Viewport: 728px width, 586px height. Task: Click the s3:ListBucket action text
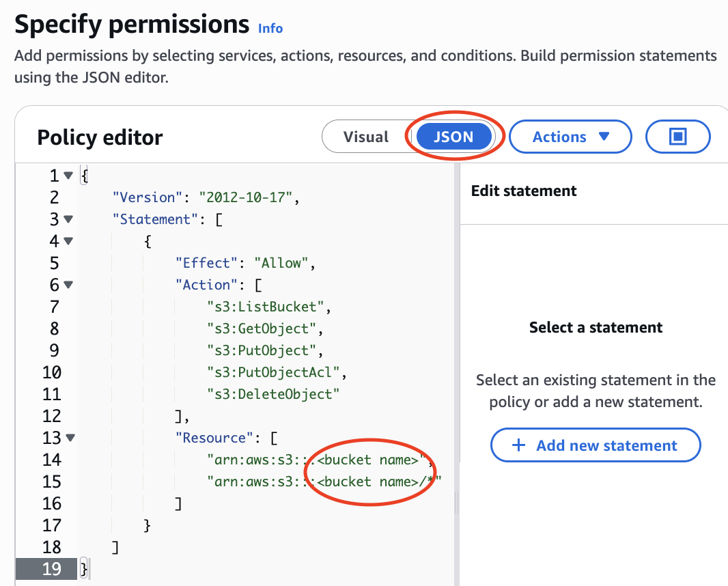tap(270, 307)
